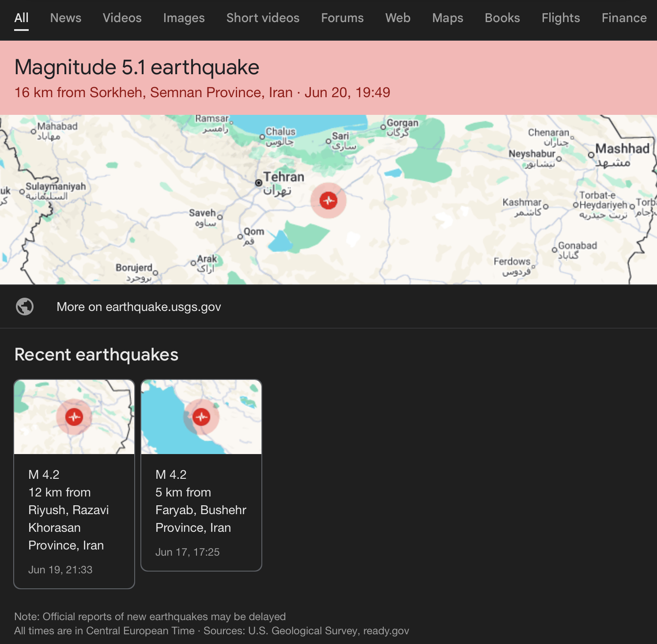Click the Magnitude 5.1 earthquake heading
Screen dimensions: 657x644
137,68
